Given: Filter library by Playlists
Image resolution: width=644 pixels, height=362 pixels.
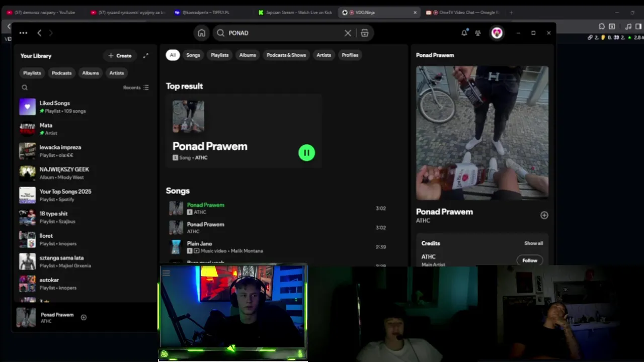Looking at the screenshot, I should pos(32,73).
